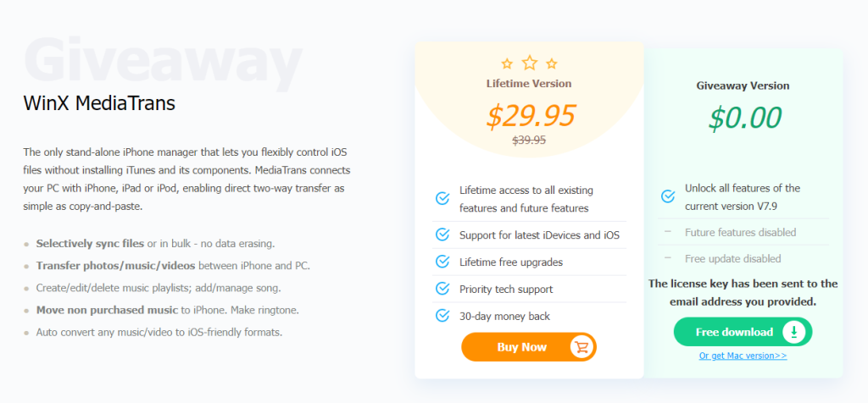This screenshot has width=868, height=403.
Task: Click the left small star icon
Action: point(507,63)
